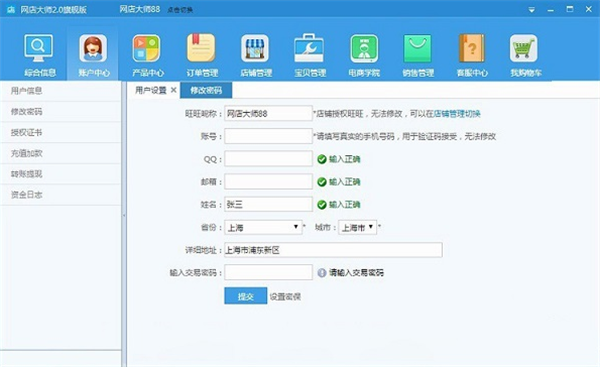Switch to 修改密码 tab
The image size is (600, 367).
click(206, 90)
